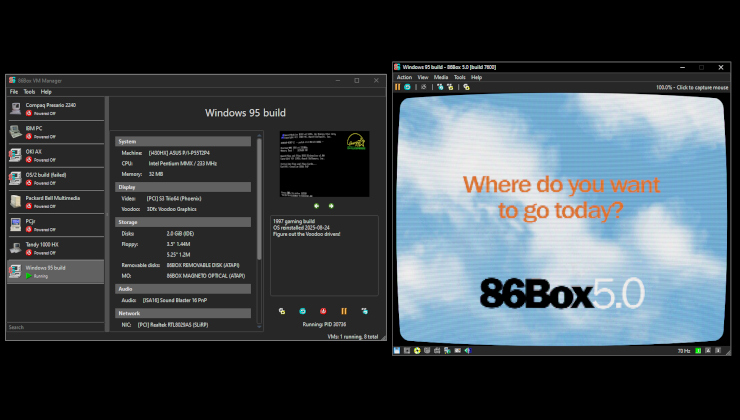Open the Action menu in the emulator window

[404, 77]
